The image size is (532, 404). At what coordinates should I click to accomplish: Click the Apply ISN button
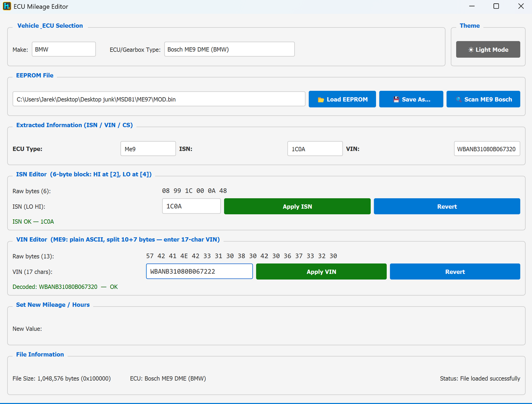[x=297, y=206]
